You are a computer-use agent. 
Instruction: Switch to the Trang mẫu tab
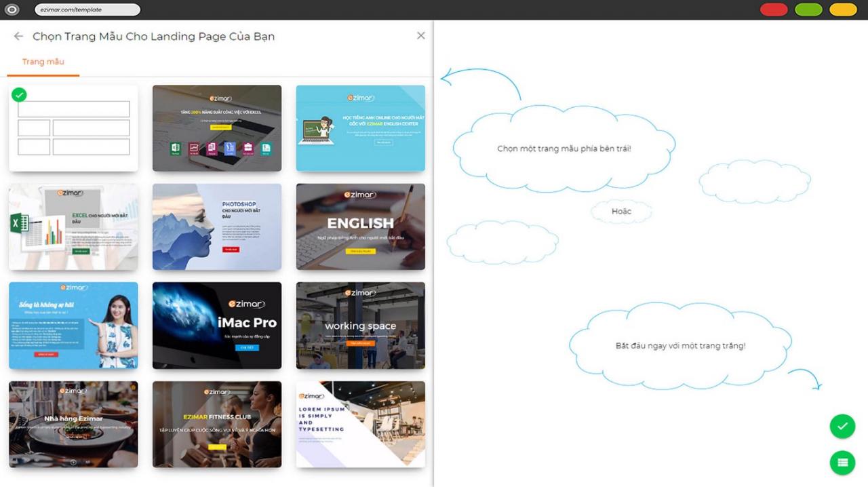[43, 61]
